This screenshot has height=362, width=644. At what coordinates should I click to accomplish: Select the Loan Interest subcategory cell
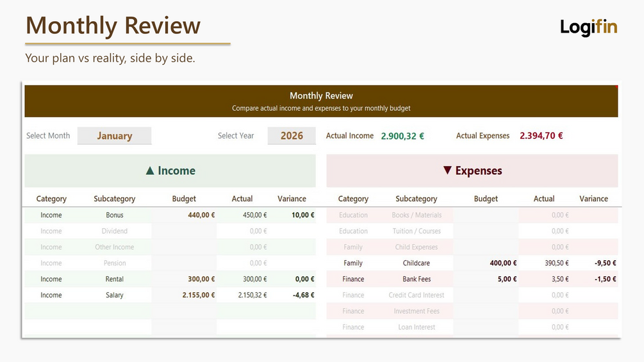(417, 327)
